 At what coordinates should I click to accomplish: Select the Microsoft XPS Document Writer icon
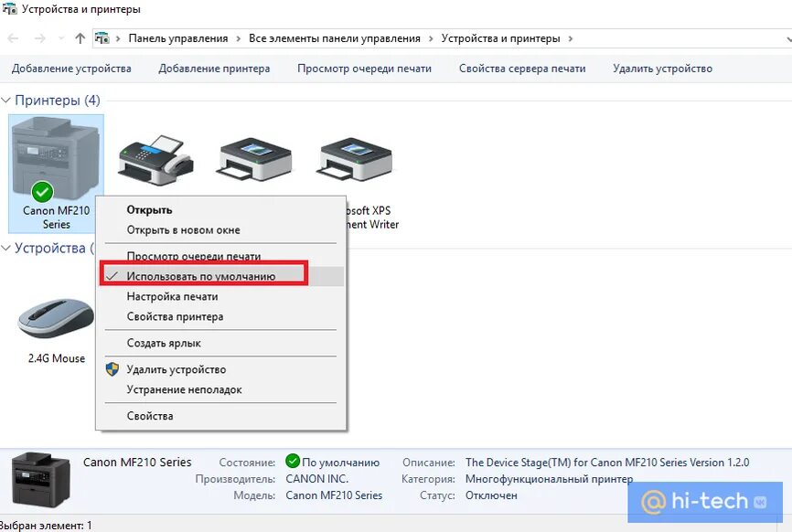click(355, 159)
